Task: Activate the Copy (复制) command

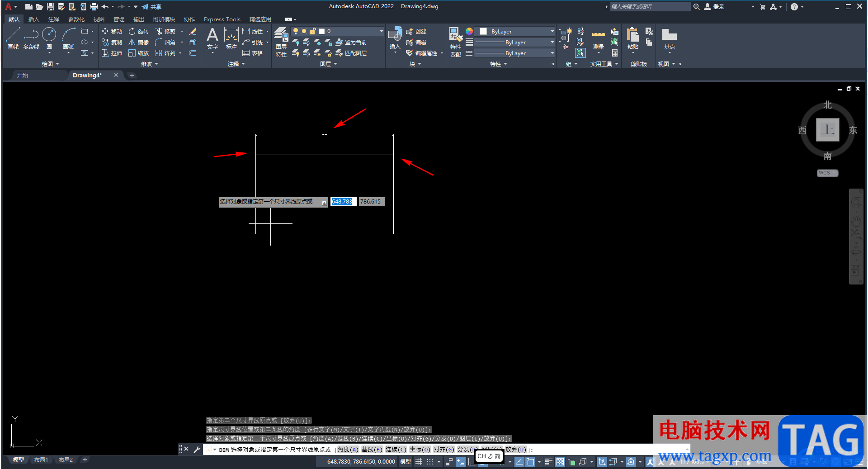Action: click(112, 42)
